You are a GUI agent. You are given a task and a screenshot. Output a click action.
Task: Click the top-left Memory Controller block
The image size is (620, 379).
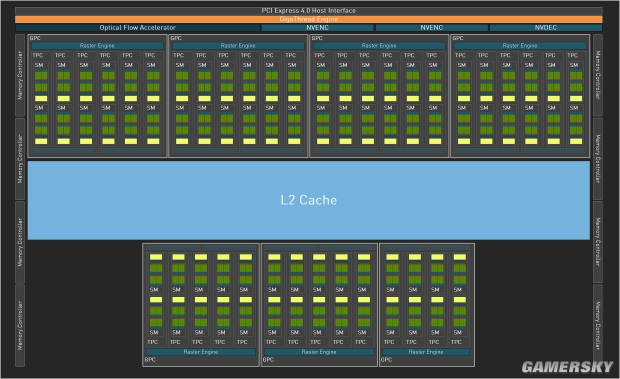tap(20, 75)
